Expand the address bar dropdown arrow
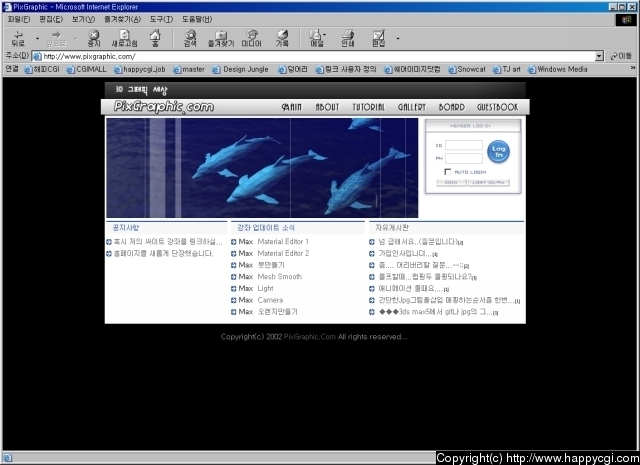Viewport: 640px width, 465px height. [599, 56]
